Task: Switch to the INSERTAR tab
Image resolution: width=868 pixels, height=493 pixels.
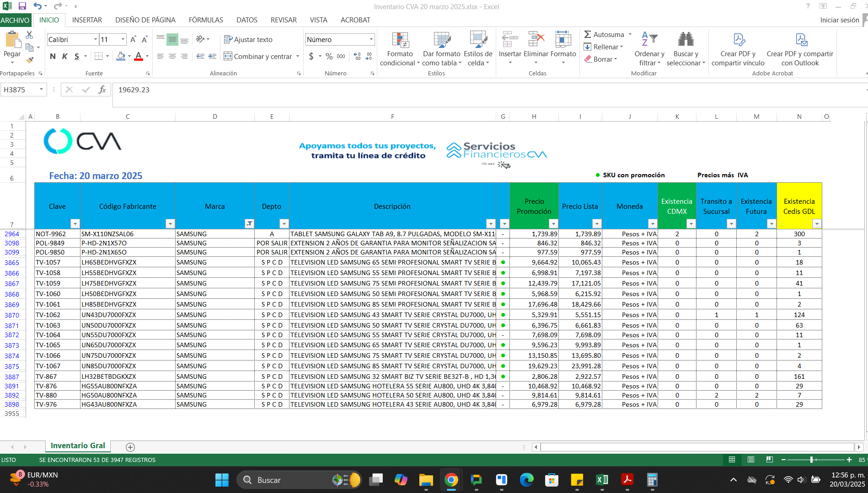Action: pyautogui.click(x=87, y=20)
